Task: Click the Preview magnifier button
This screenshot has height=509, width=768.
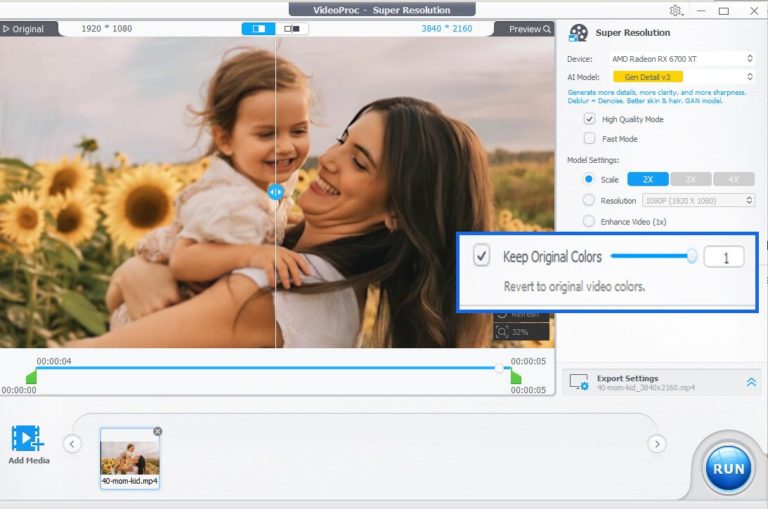Action: coord(529,29)
